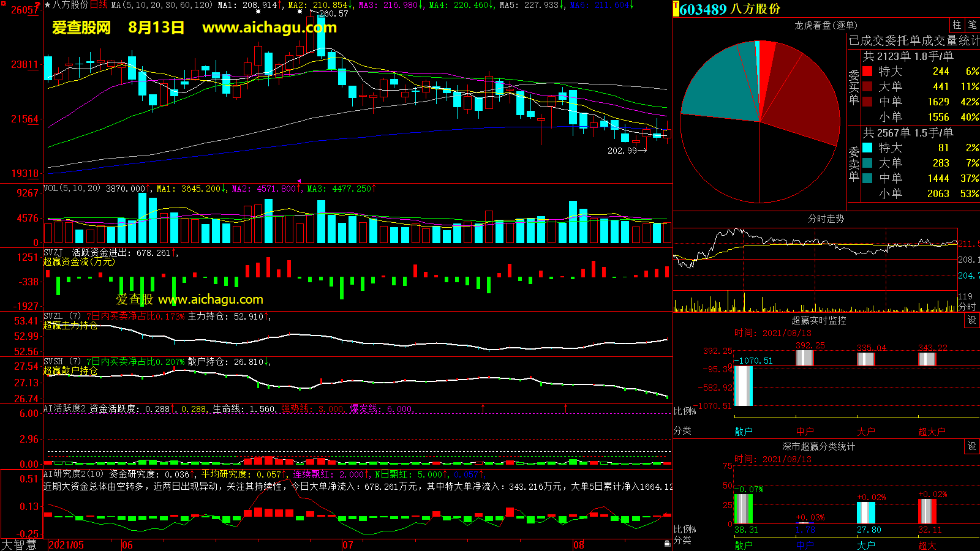Select the 超大户 category in 超赢实时监控
The height and width of the screenshot is (551, 980).
point(932,432)
